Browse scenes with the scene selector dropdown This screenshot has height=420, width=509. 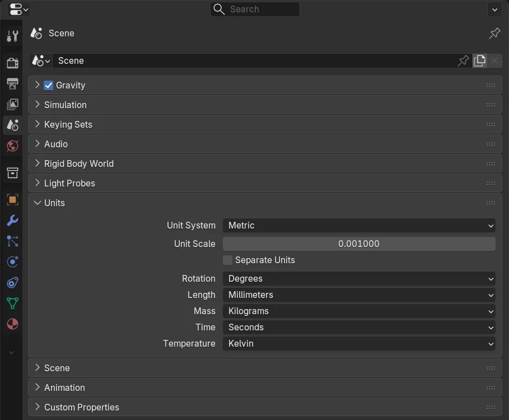pyautogui.click(x=41, y=60)
